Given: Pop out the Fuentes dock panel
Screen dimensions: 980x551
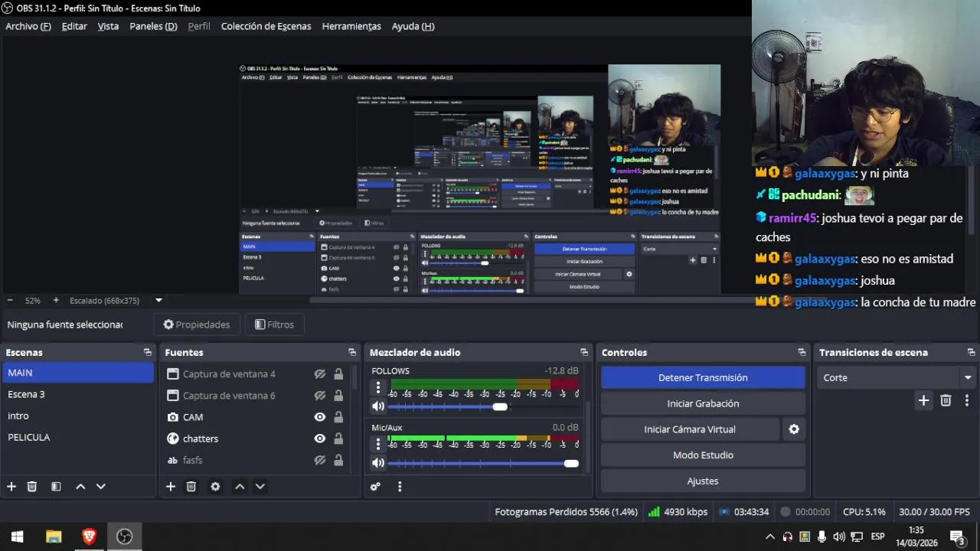Looking at the screenshot, I should (x=352, y=353).
